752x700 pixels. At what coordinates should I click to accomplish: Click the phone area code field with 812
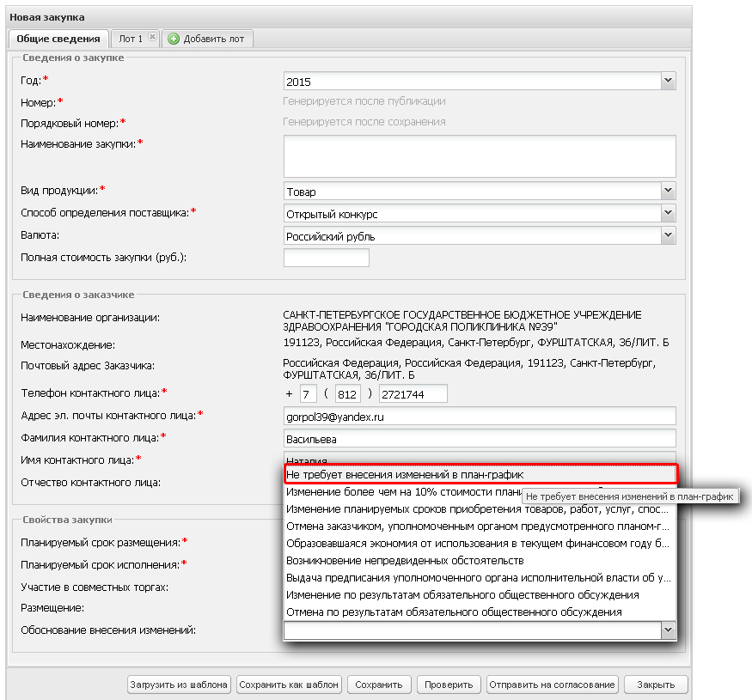348,394
